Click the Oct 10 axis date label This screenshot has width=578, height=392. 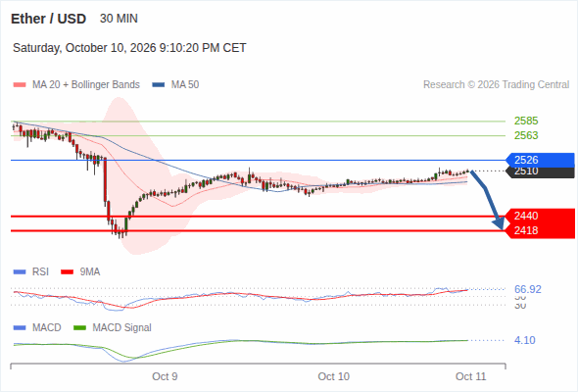pyautogui.click(x=334, y=376)
